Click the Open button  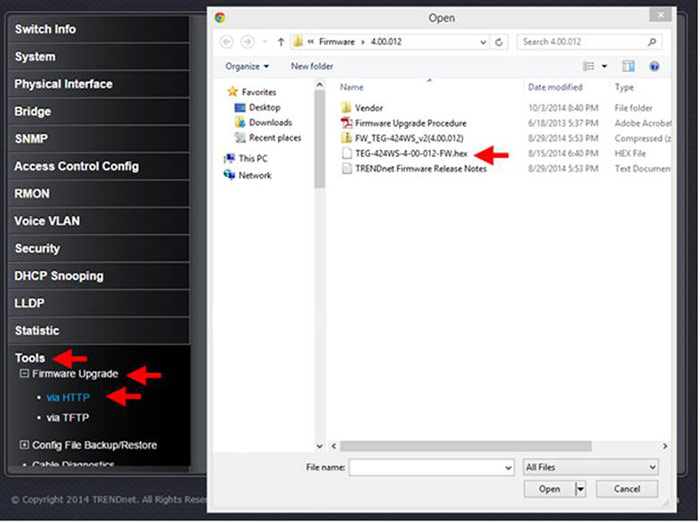click(550, 490)
